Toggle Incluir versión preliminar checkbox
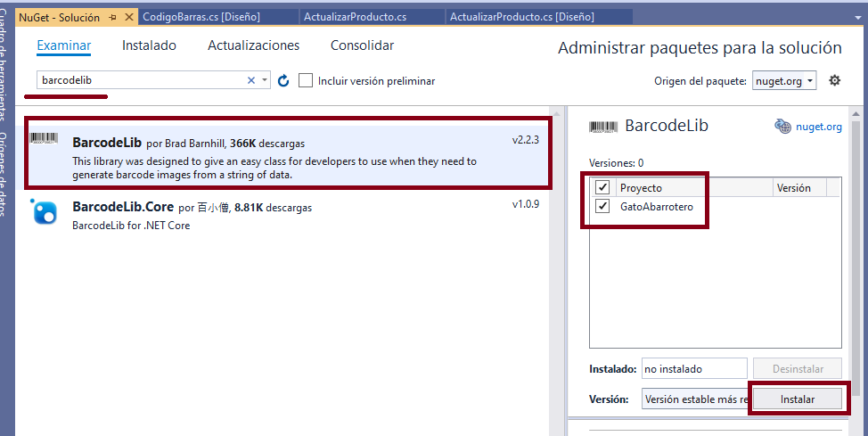This screenshot has height=436, width=868. tap(306, 80)
